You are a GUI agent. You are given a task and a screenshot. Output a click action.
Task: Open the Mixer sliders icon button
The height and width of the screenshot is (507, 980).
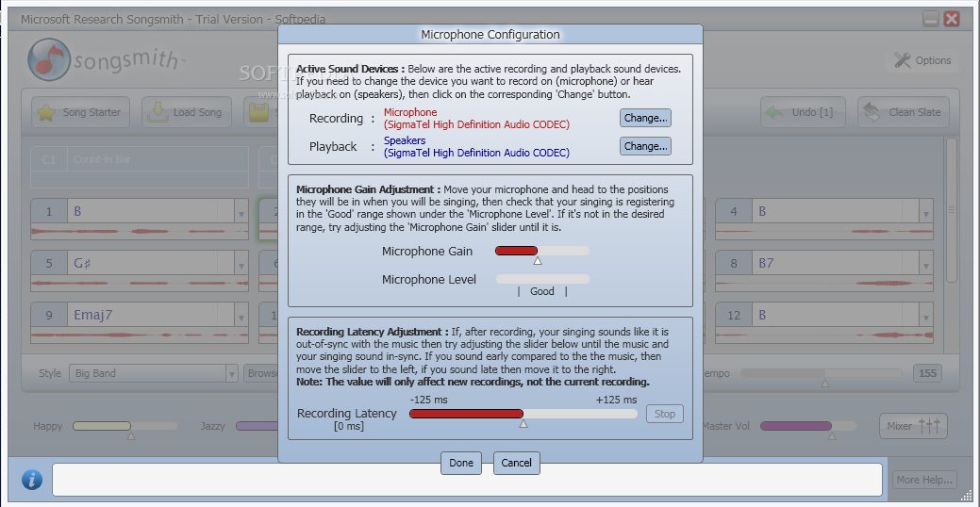pos(913,426)
